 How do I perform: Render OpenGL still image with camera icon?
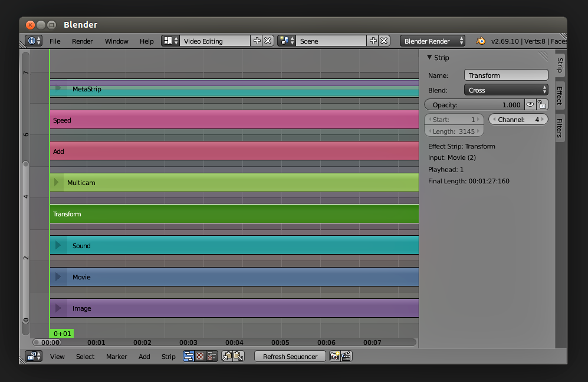334,356
